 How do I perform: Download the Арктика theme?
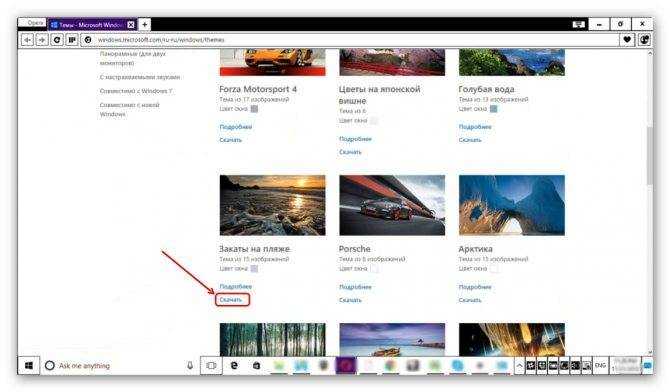[470, 300]
